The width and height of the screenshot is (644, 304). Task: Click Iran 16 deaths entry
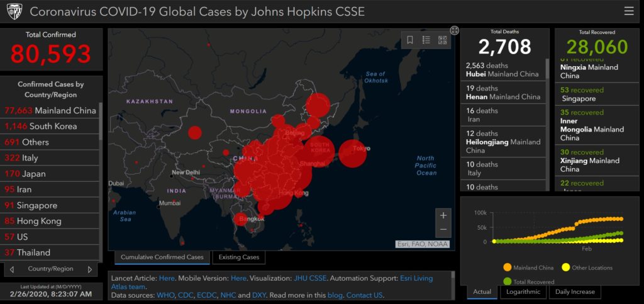(x=503, y=115)
